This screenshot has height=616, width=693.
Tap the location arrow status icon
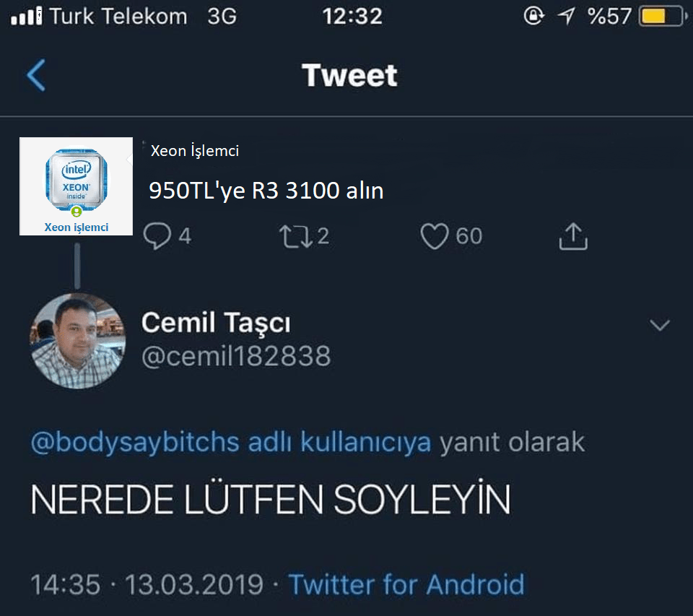pyautogui.click(x=567, y=17)
